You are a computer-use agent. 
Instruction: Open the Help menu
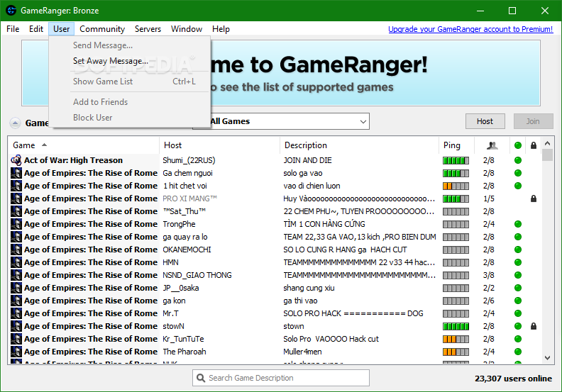pos(221,29)
